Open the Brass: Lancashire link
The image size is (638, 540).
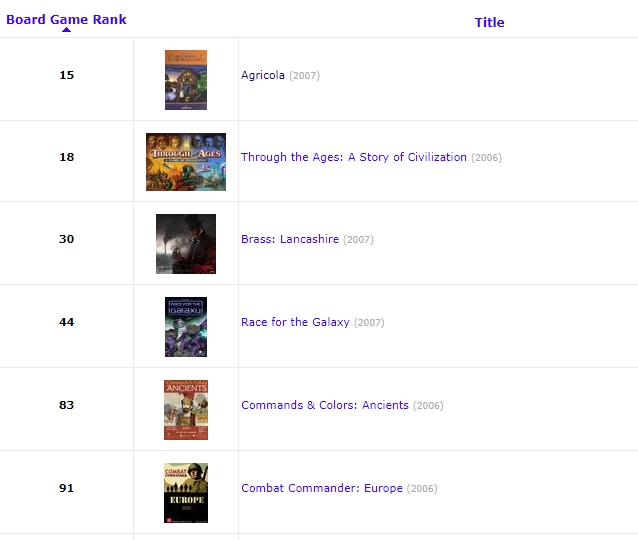pos(290,239)
